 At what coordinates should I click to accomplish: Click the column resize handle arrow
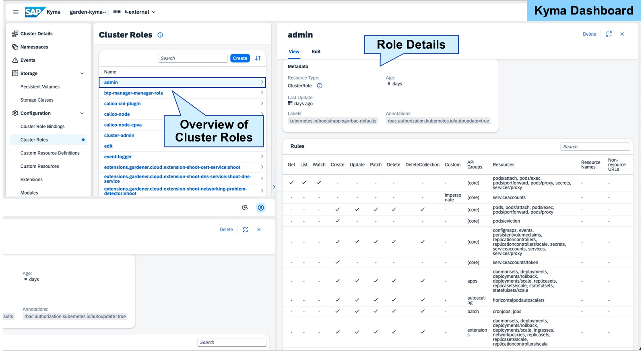click(x=274, y=187)
